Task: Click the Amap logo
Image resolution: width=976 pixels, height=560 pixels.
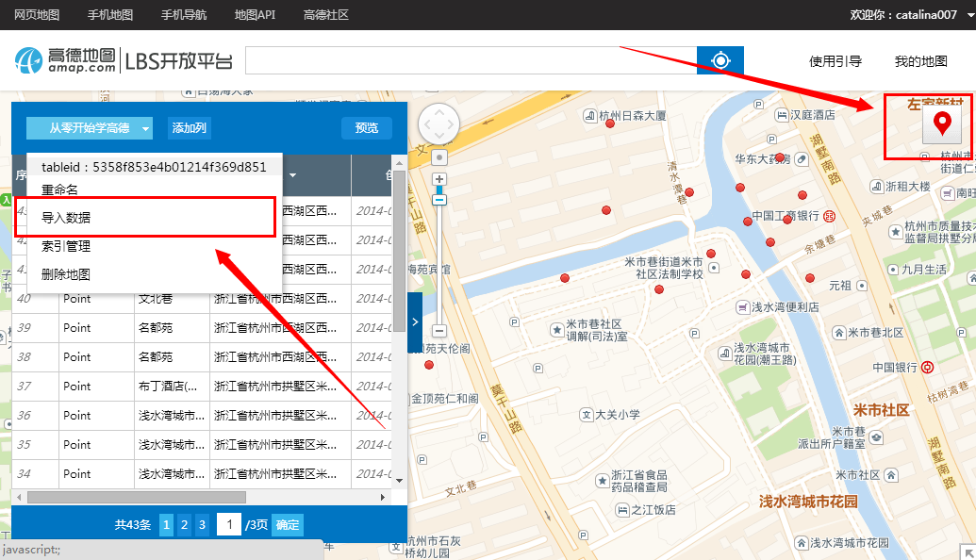Action: (x=65, y=60)
